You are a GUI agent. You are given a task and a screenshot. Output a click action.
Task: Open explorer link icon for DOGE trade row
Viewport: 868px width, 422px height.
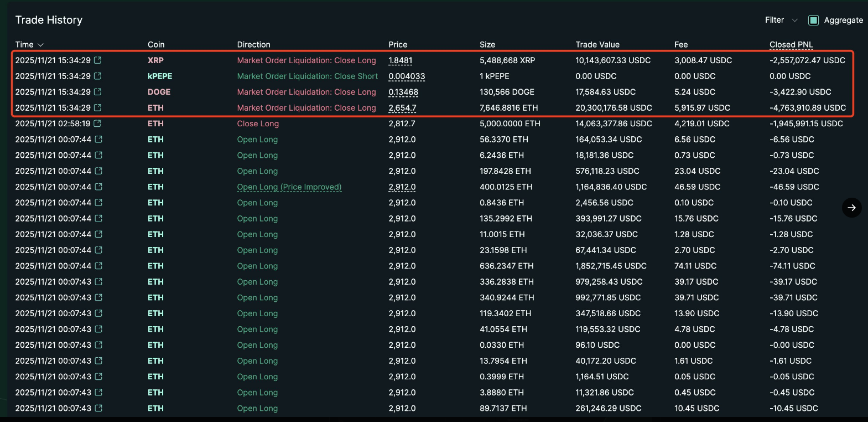pos(98,92)
